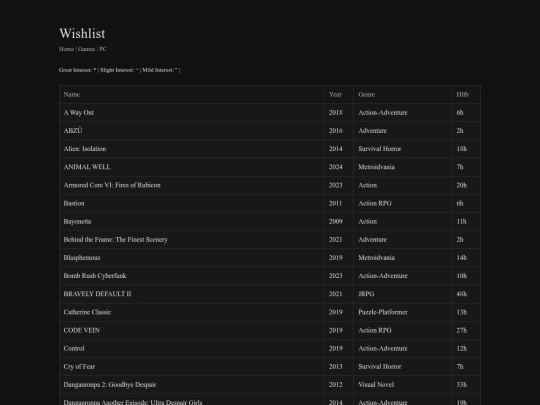Select the CODE VEIN game name
The image size is (540, 405).
[82, 330]
